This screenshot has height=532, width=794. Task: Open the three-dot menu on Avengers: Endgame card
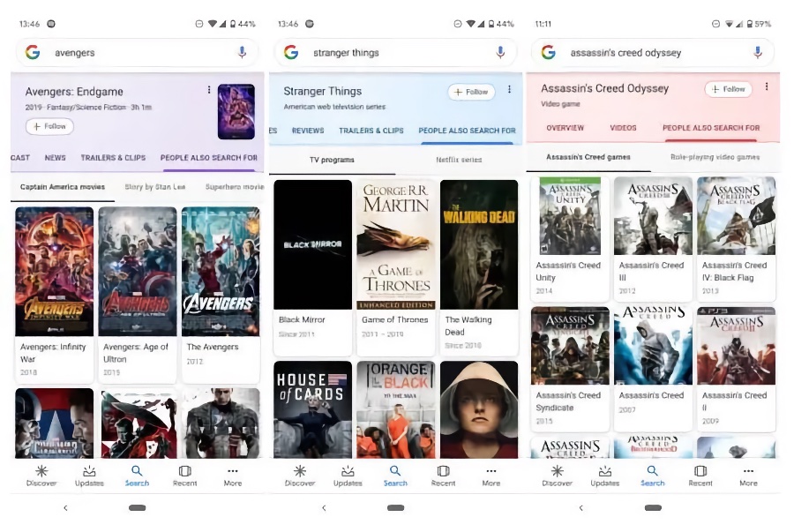pyautogui.click(x=209, y=90)
